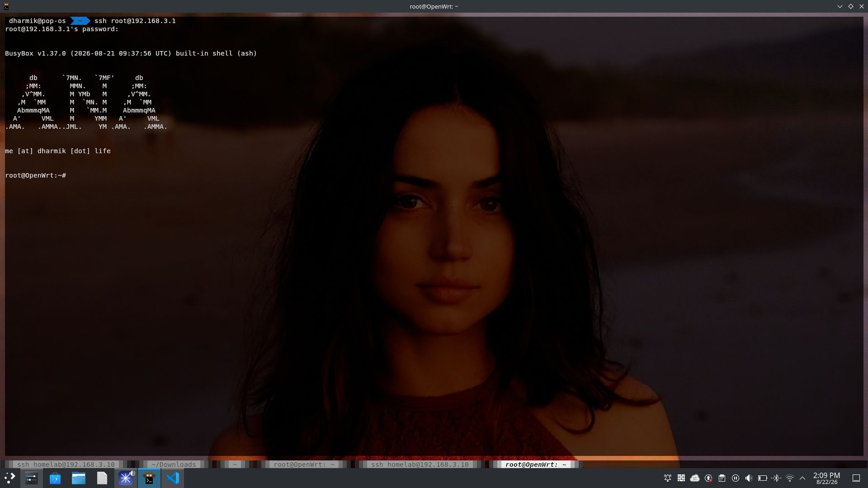
Task: Click the window title root@OpenWrt: ~
Action: 434,6
